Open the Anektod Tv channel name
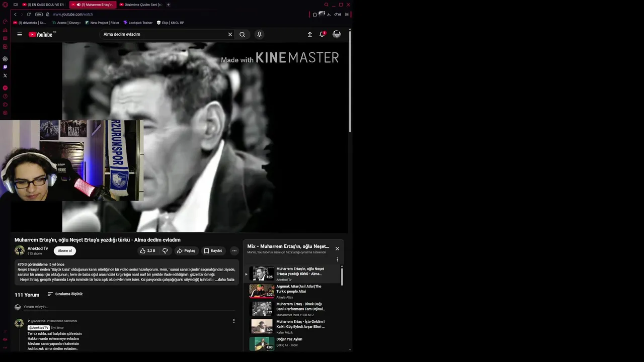The height and width of the screenshot is (362, 644). click(x=38, y=248)
